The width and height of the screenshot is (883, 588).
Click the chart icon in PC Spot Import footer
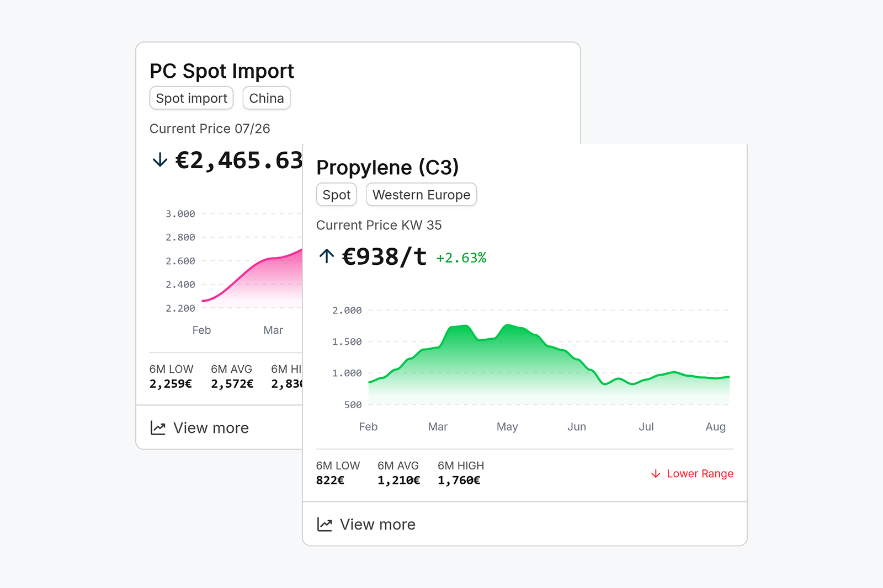point(158,428)
